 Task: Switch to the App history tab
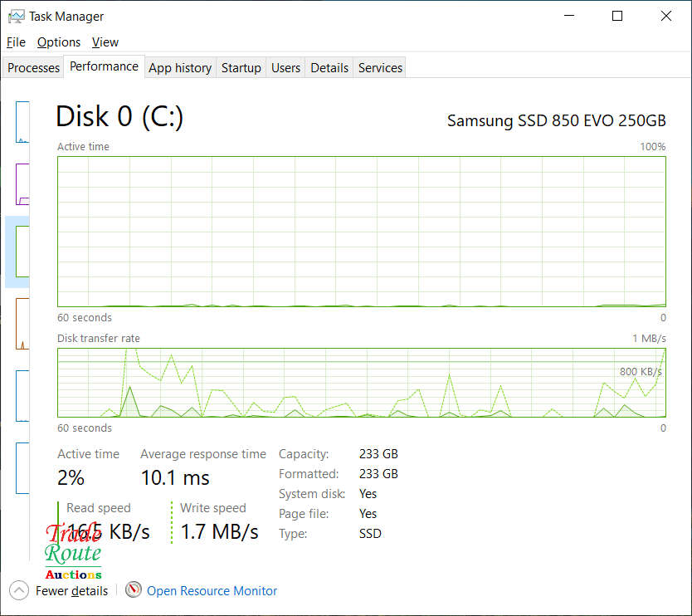tap(180, 68)
